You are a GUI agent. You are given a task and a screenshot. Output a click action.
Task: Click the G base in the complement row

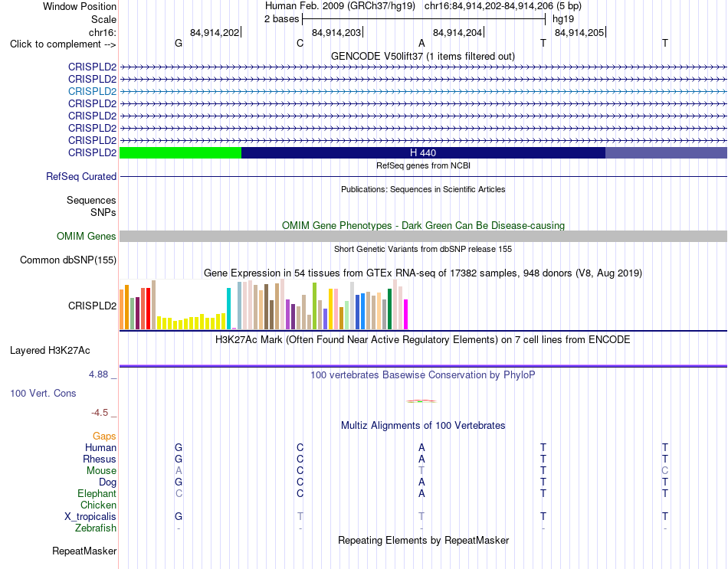[179, 43]
